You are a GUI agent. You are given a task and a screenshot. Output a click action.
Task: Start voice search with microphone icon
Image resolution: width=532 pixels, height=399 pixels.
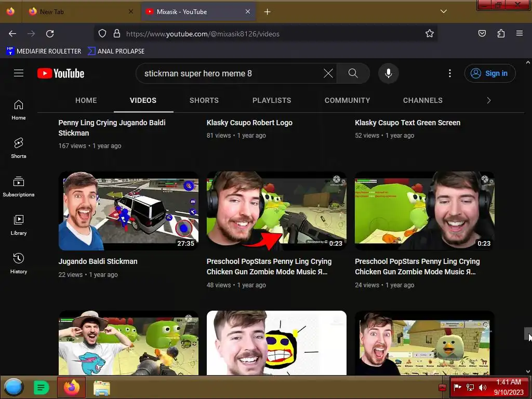point(389,73)
